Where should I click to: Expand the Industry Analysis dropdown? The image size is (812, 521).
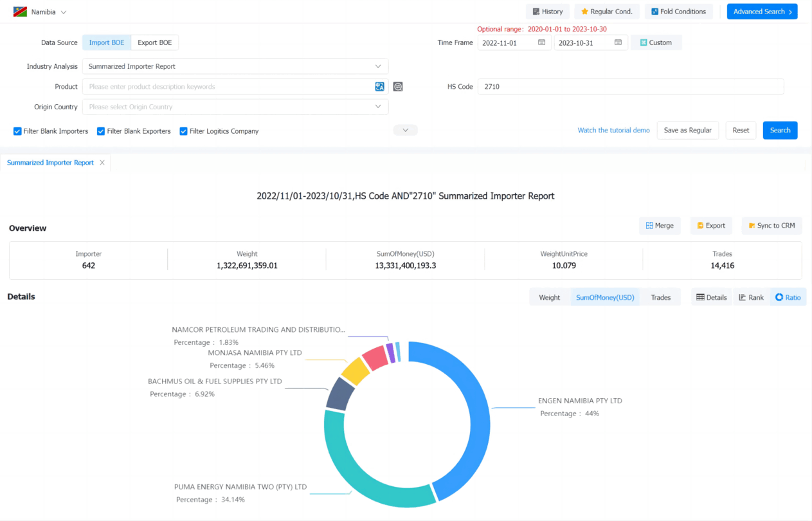[235, 66]
